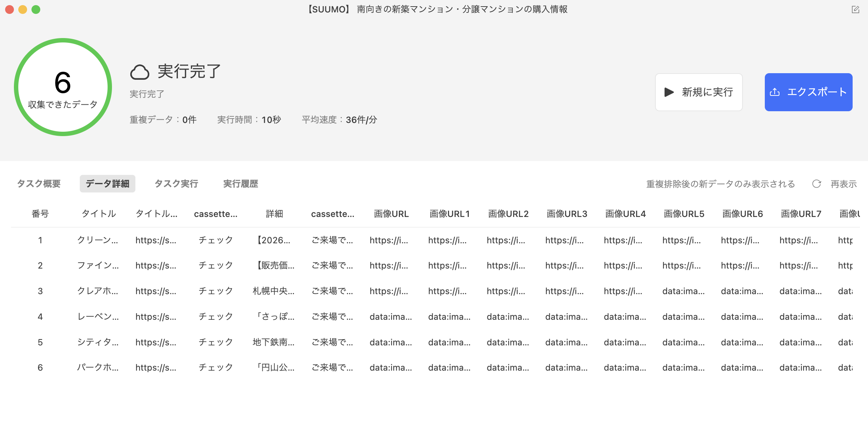The image size is (868, 431).
Task: Select title cell クリーン... in row 1
Action: (98, 240)
